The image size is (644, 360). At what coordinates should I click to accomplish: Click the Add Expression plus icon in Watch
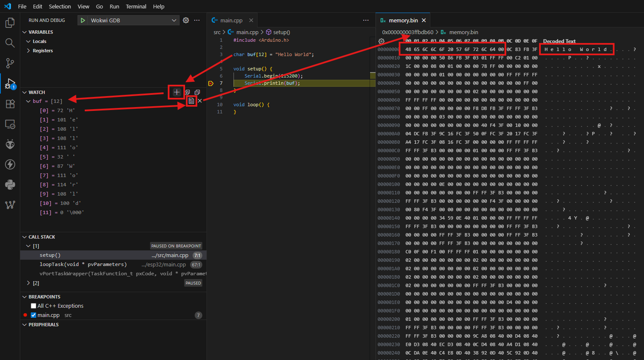click(x=177, y=92)
